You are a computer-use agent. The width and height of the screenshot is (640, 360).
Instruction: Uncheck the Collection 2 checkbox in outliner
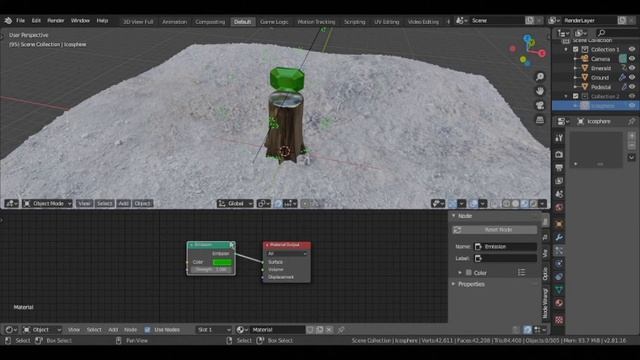pos(576,96)
